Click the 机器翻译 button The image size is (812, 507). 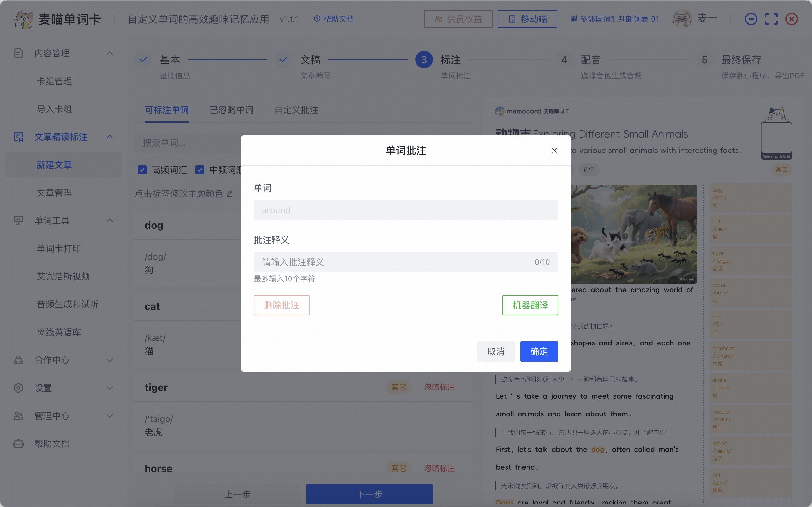(530, 305)
